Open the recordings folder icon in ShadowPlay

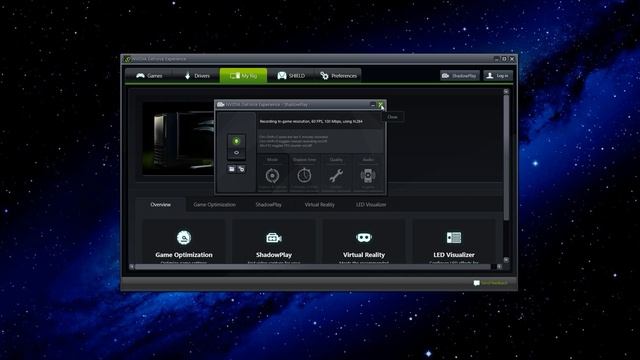231,169
